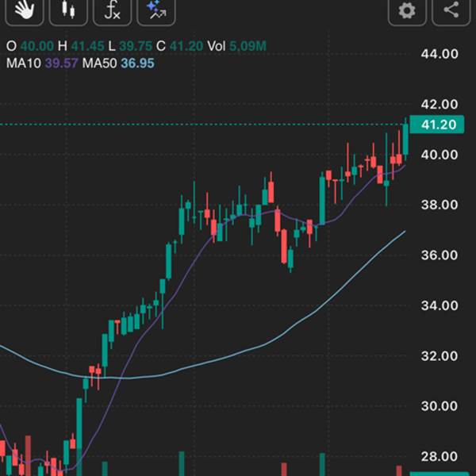Tap the 38.00 price axis label
This screenshot has width=476, height=476.
click(x=440, y=205)
